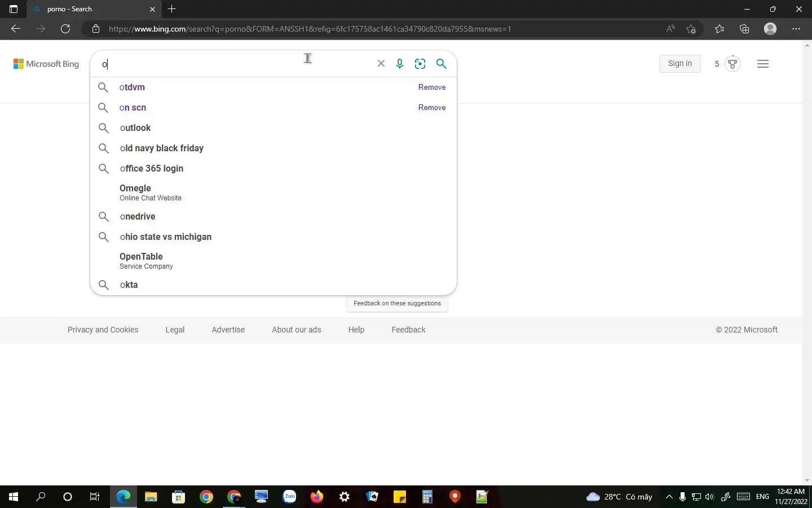Choose old navy black friday suggestion
This screenshot has height=508, width=812.
(x=273, y=148)
